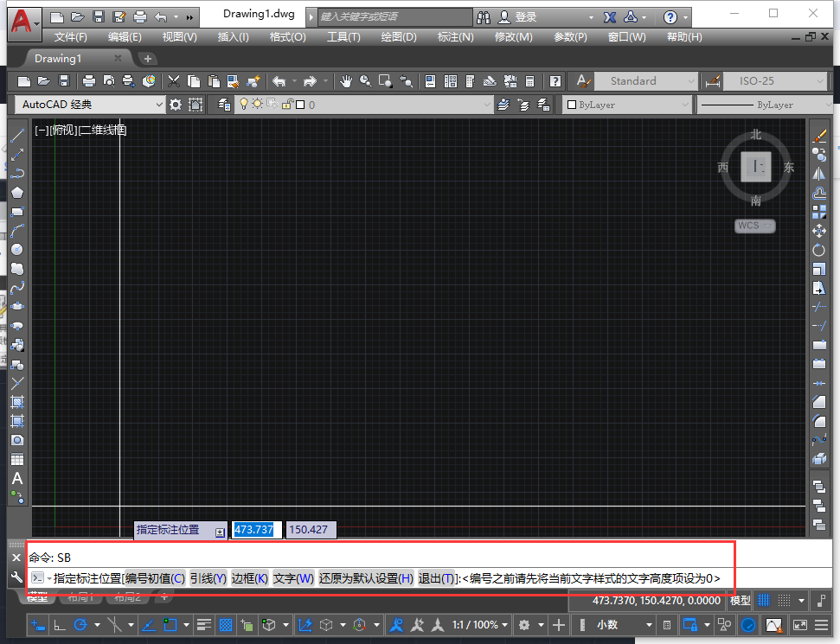Select the Arc draw tool
Viewport: 840px width, 644px height.
[17, 231]
